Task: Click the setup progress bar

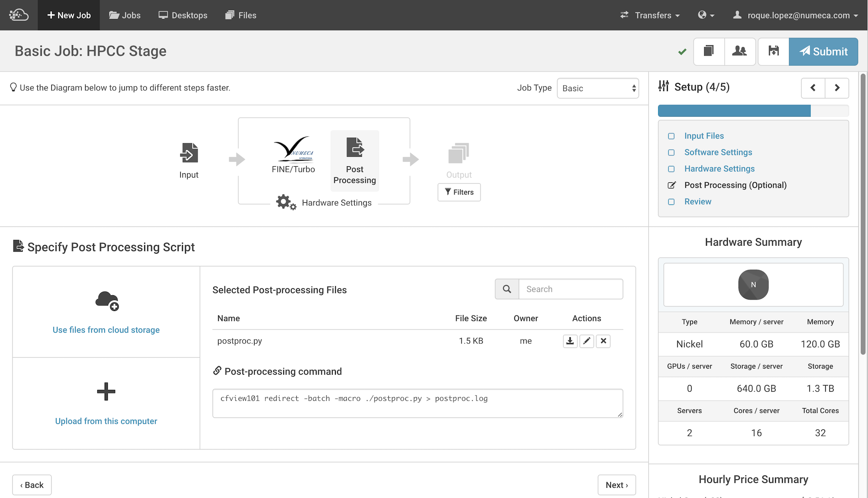Action: click(x=753, y=111)
